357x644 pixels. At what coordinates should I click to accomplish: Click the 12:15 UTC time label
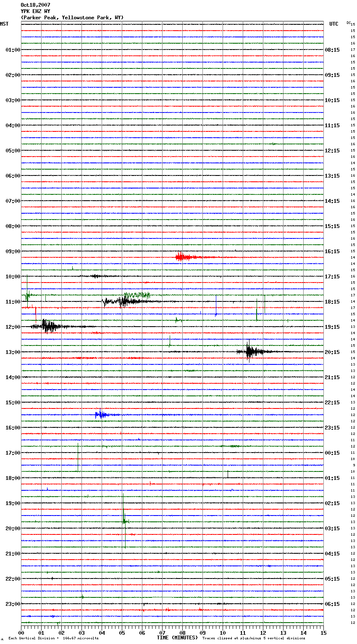click(x=332, y=151)
